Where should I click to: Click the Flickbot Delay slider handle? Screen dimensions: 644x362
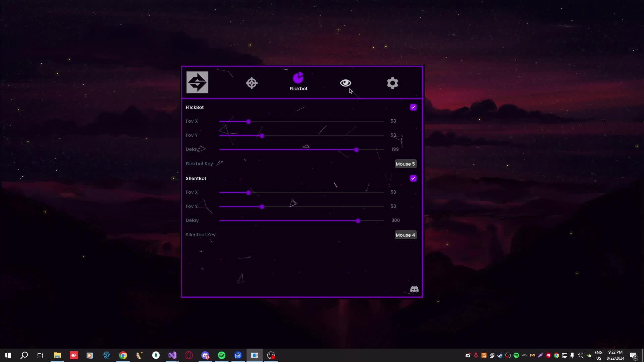click(x=357, y=150)
